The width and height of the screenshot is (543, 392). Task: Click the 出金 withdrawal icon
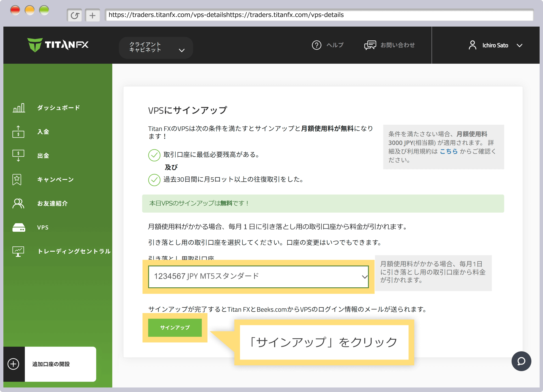point(18,156)
